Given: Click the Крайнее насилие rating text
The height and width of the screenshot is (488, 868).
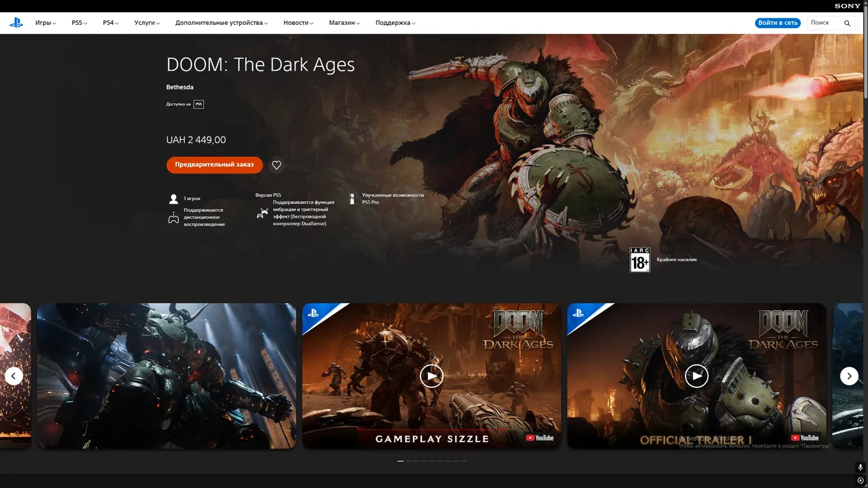Looking at the screenshot, I should tap(677, 260).
